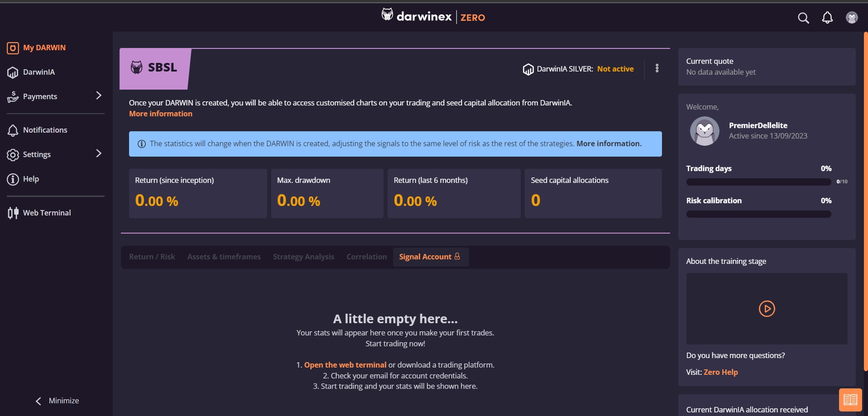Visit the Zero Help link
This screenshot has width=868, height=416.
pos(720,372)
